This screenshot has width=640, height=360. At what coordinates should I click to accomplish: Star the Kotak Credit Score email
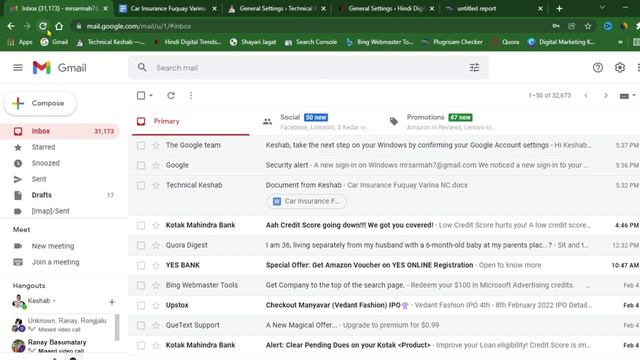pyautogui.click(x=156, y=225)
